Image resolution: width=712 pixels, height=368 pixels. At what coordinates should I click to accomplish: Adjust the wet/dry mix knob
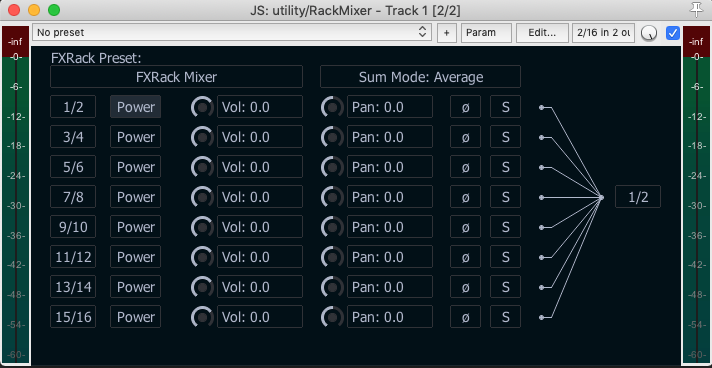649,33
